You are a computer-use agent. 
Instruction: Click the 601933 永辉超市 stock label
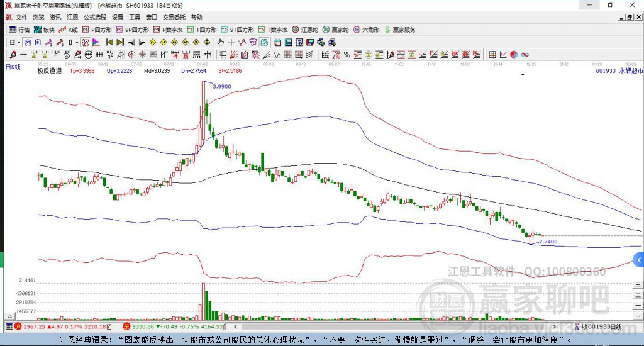[619, 70]
